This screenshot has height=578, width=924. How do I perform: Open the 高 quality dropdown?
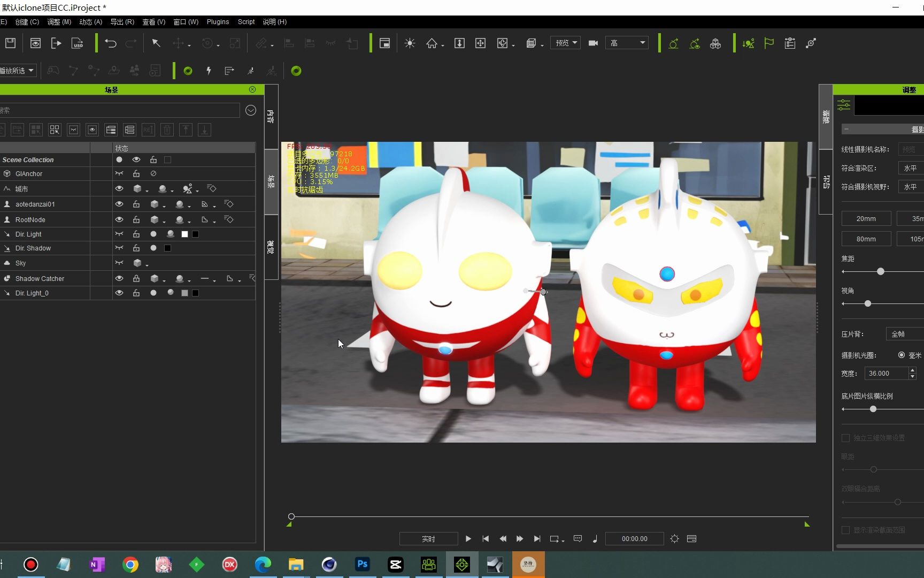627,43
